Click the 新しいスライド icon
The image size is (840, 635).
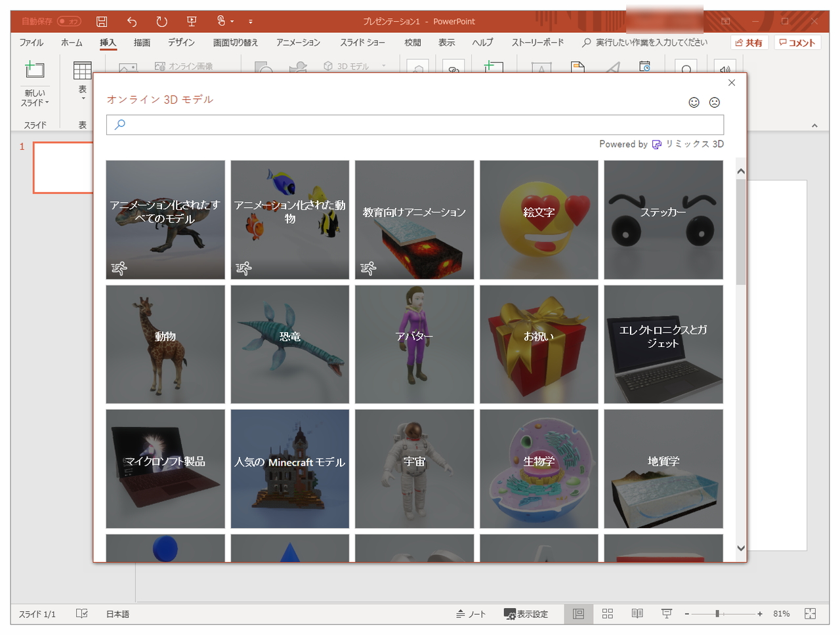coord(35,70)
